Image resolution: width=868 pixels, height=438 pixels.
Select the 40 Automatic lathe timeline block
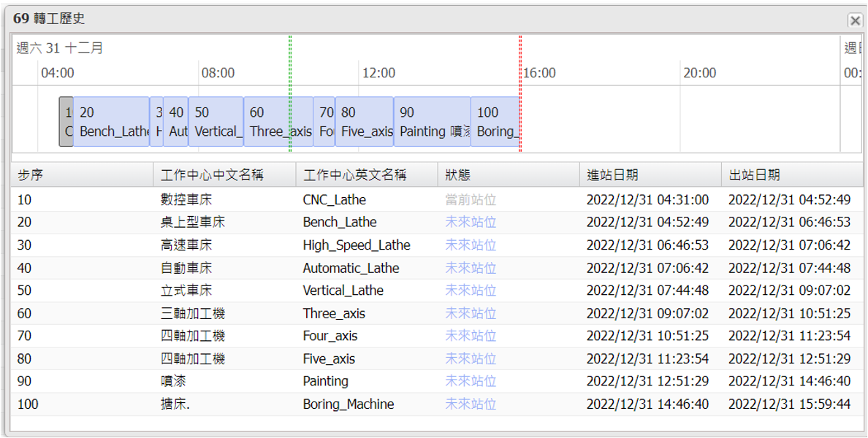175,122
